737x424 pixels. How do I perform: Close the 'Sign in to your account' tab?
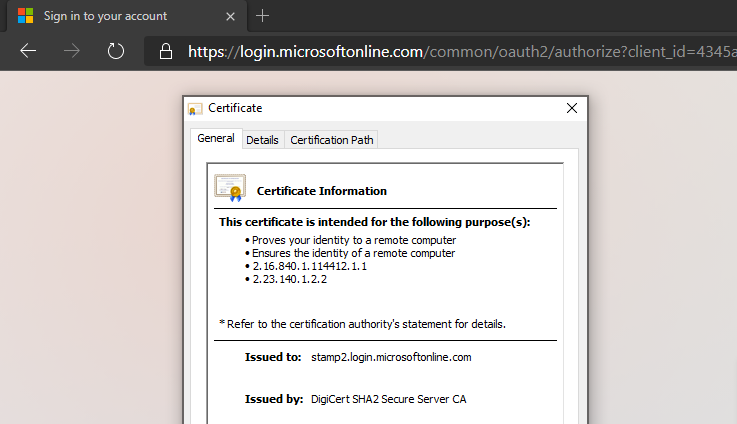click(x=230, y=16)
